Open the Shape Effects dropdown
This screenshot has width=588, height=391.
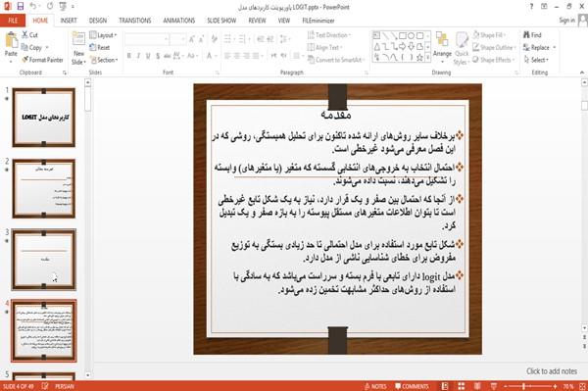pyautogui.click(x=494, y=60)
